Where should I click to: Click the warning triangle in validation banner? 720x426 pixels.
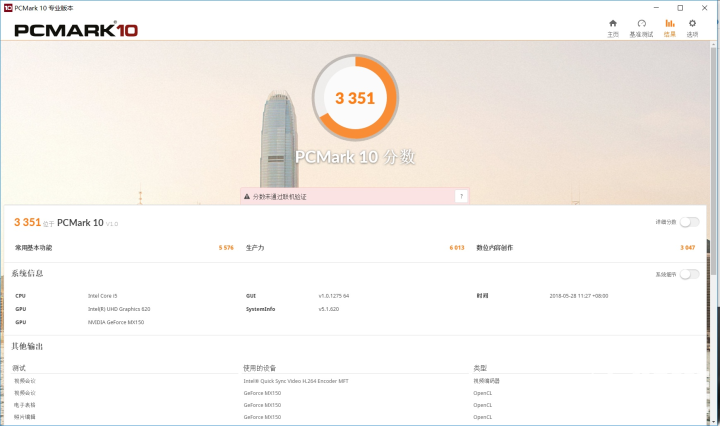247,196
